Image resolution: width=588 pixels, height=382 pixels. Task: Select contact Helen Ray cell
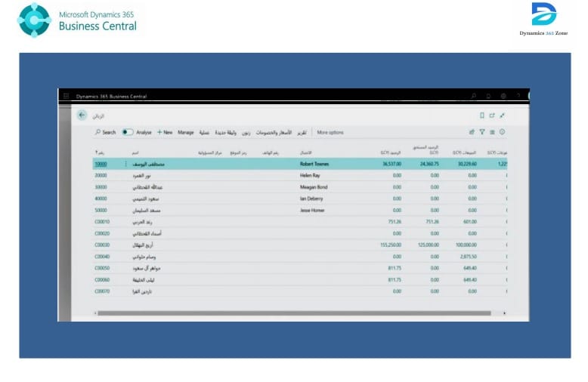[x=310, y=175]
